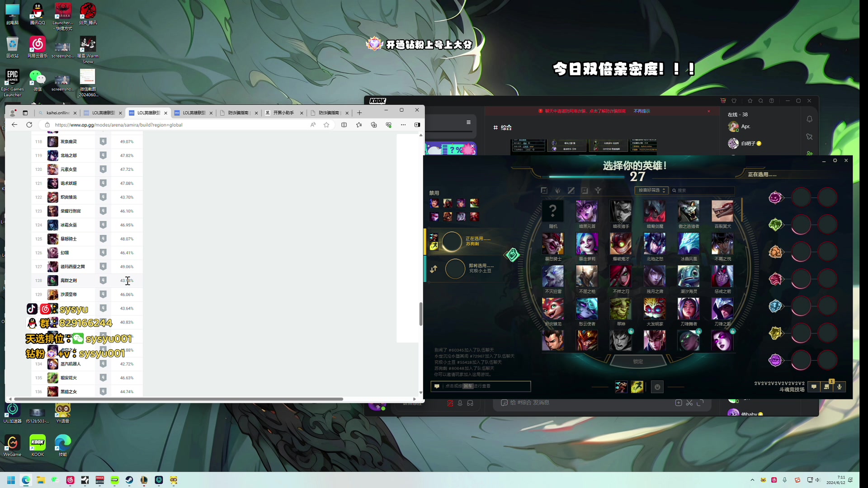Open the League chat bubble button
868x488 pixels.
(x=814, y=387)
